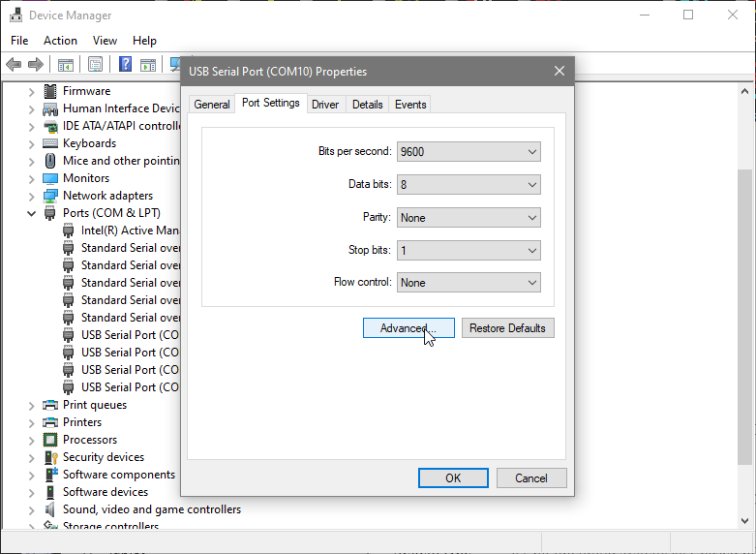
Task: Click the IDE ATA/ATAPI controllers icon
Action: (x=50, y=127)
